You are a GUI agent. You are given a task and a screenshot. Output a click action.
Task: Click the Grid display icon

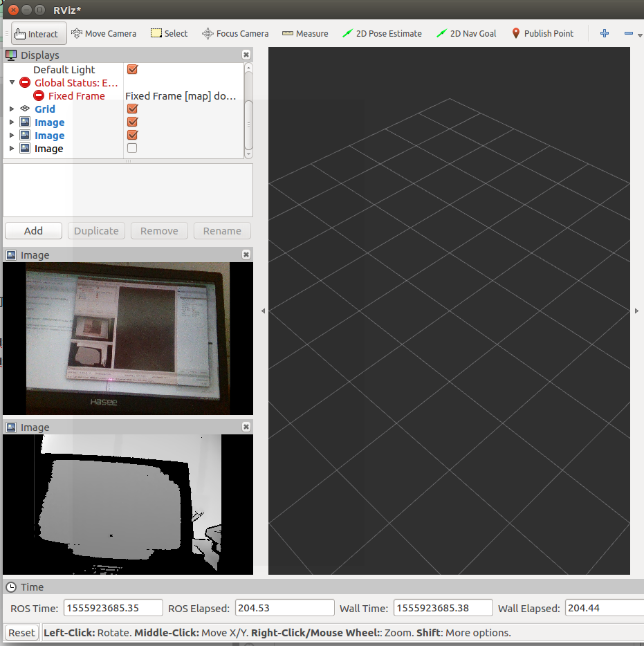click(x=25, y=109)
